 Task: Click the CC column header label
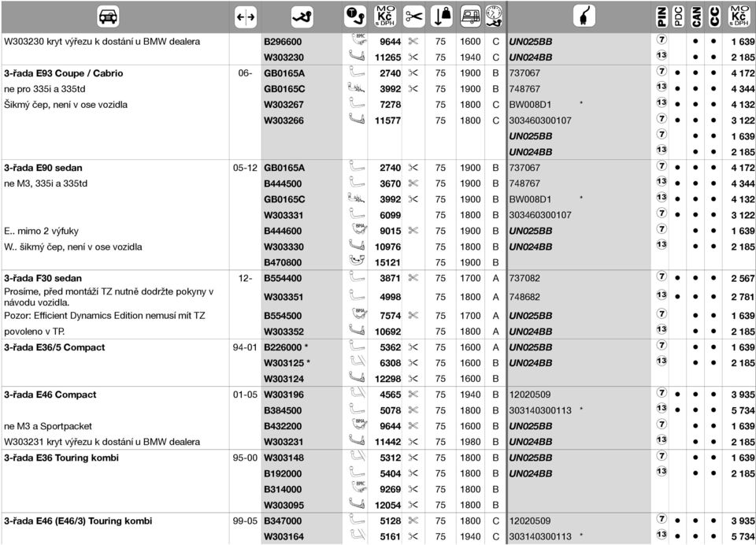coord(714,17)
